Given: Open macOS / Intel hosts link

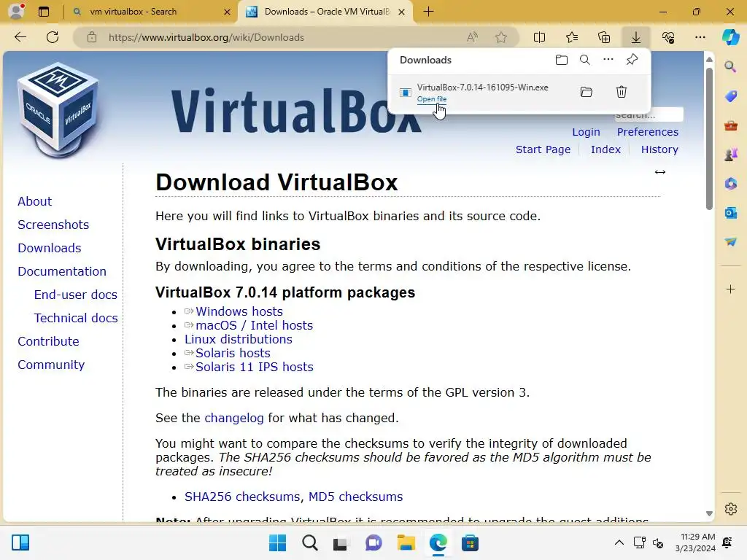Looking at the screenshot, I should (255, 325).
